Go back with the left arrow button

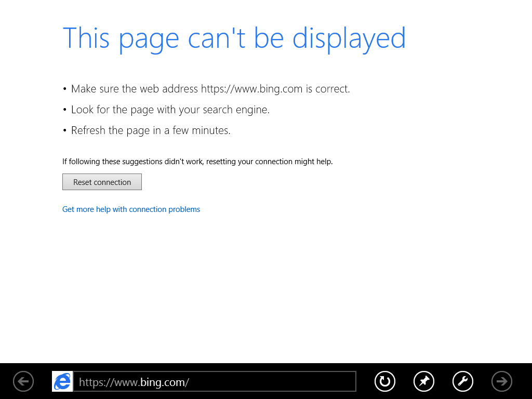(23, 381)
